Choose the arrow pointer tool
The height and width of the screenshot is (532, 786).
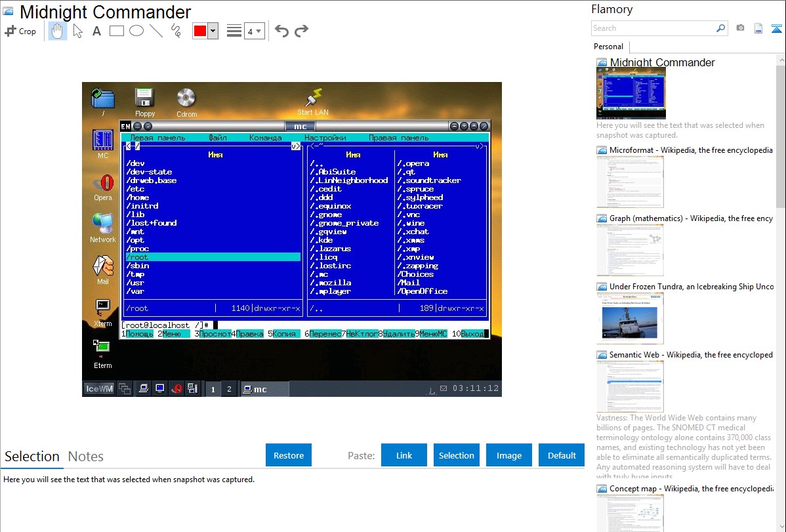77,31
